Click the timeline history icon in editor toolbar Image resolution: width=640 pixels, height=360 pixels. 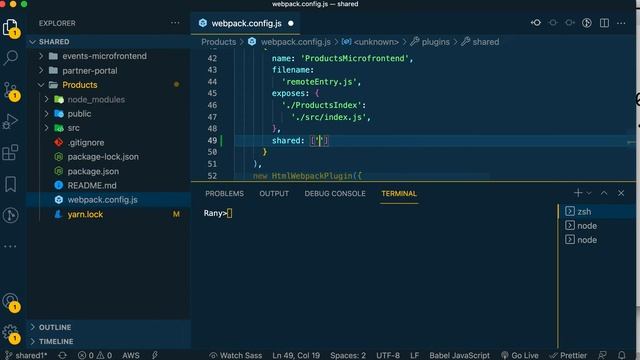(x=587, y=23)
